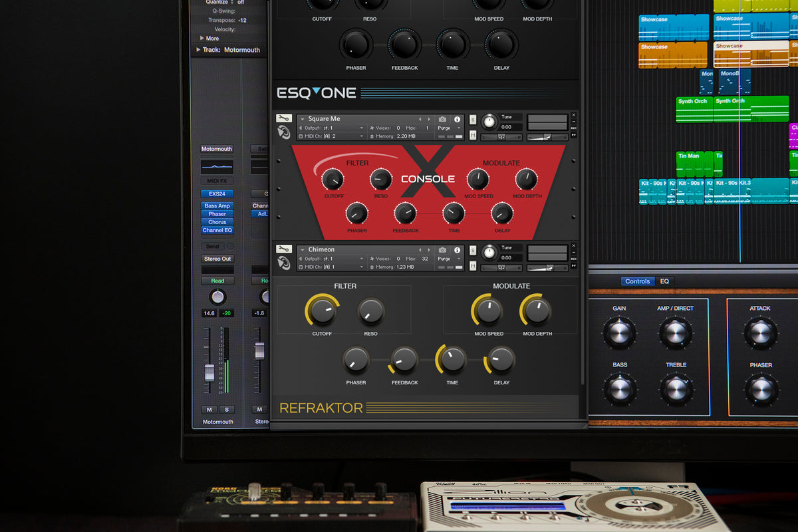Enable Solo on the Square Me instrument
The width and height of the screenshot is (798, 532).
[473, 120]
